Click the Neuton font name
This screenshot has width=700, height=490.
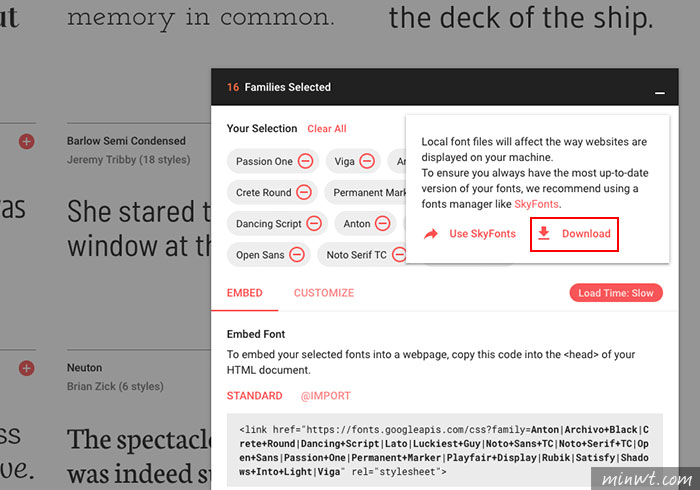point(84,368)
